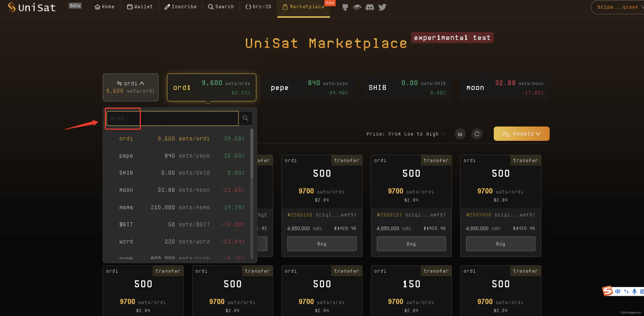Expand My Assets dropdown
The height and width of the screenshot is (316, 644).
pyautogui.click(x=521, y=134)
